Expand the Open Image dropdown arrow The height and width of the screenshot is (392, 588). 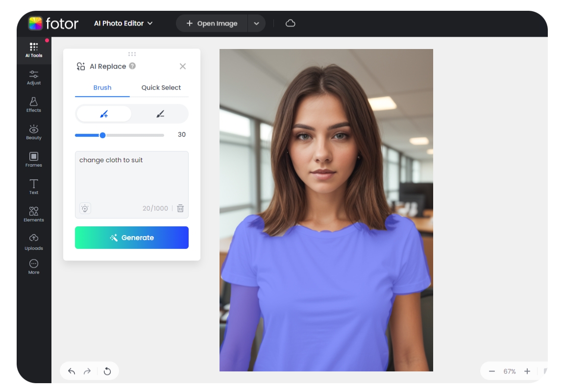256,23
